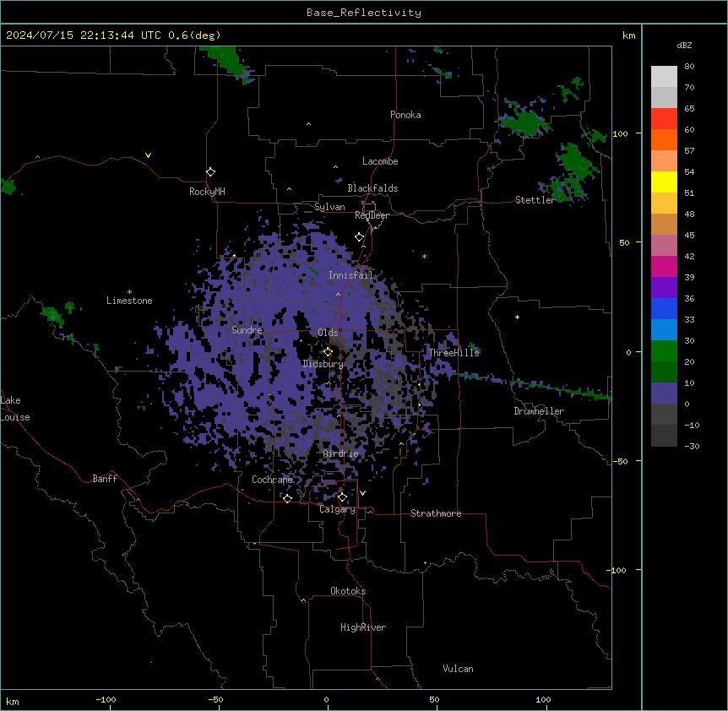Click the light orange 54–57 dBZ swatch
Image resolution: width=728 pixels, height=711 pixels.
(x=664, y=161)
